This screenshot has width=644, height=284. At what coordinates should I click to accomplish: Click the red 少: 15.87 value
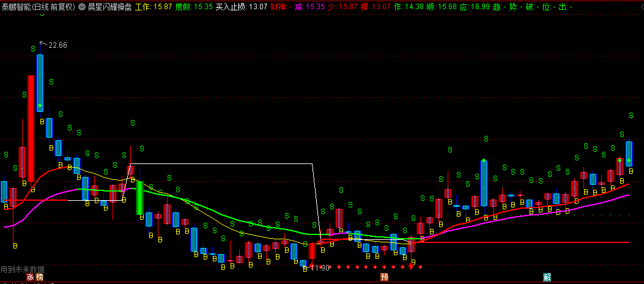343,7
